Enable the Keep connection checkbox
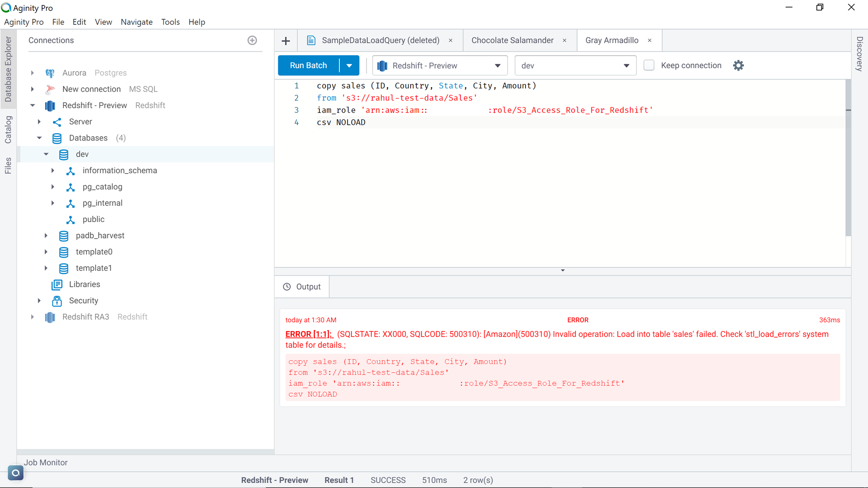868x488 pixels. (649, 65)
